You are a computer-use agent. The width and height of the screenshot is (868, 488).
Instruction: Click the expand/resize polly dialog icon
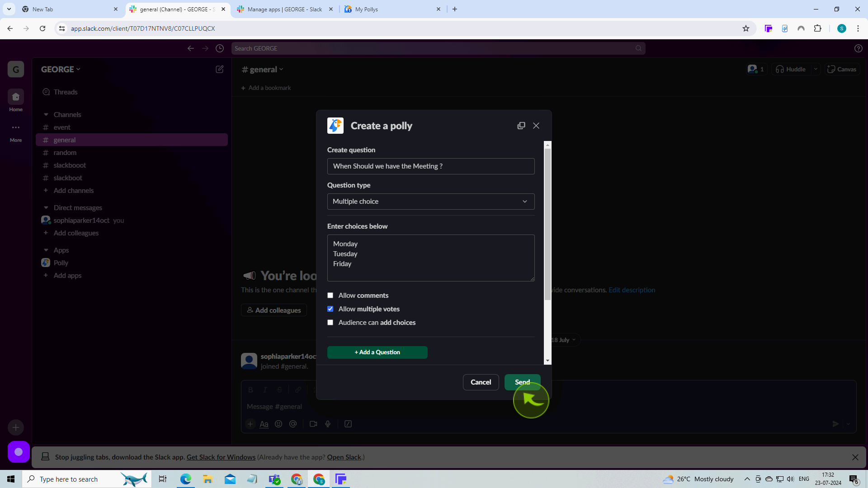point(521,126)
